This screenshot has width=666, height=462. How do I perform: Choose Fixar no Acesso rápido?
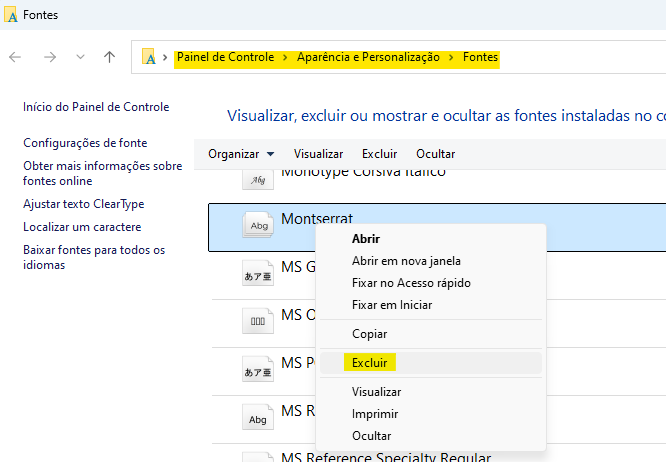pyautogui.click(x=411, y=283)
